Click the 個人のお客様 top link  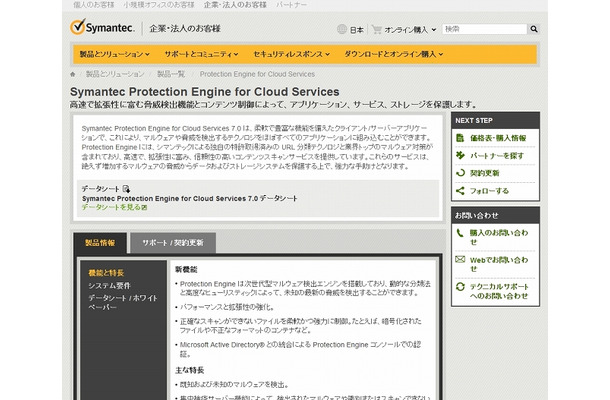coord(94,5)
